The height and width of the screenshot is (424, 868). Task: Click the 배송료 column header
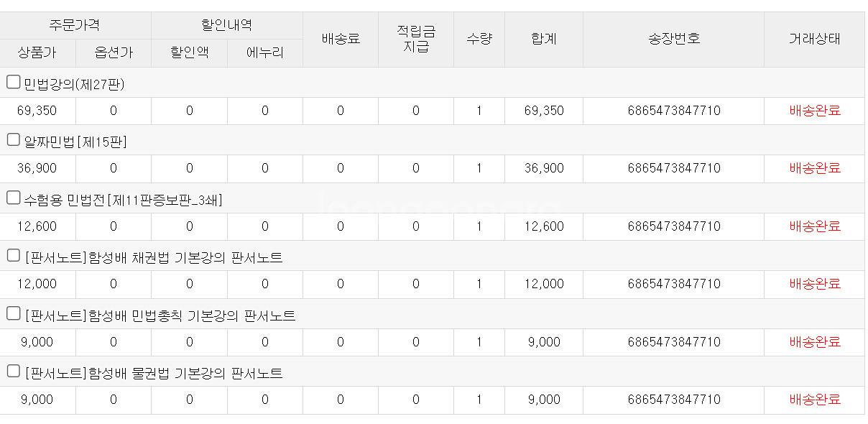340,39
